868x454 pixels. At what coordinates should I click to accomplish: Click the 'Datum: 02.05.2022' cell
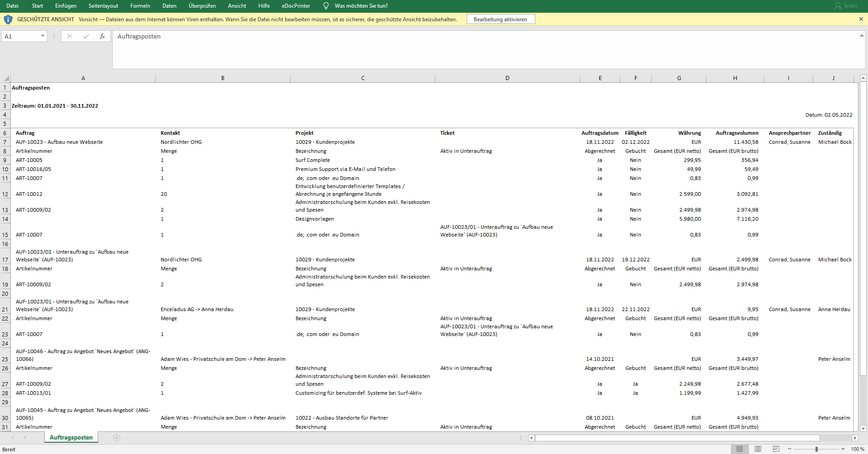pyautogui.click(x=829, y=115)
